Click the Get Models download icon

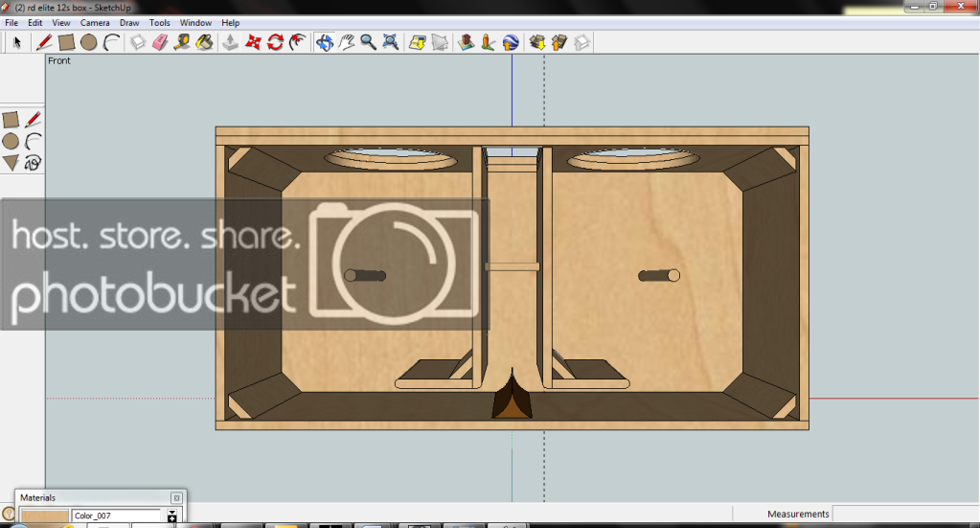[536, 42]
